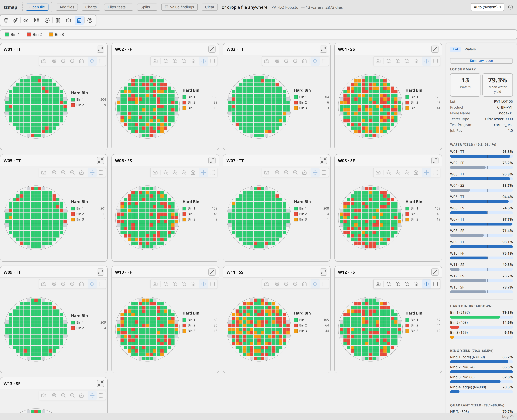Expand the W11 · SS wafer card

pos(323,272)
